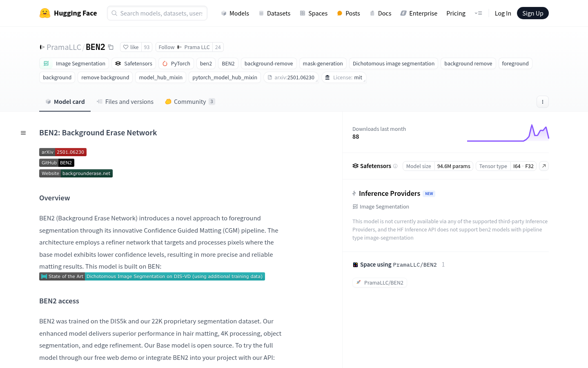
Task: Focus the search models input field
Action: point(157,13)
